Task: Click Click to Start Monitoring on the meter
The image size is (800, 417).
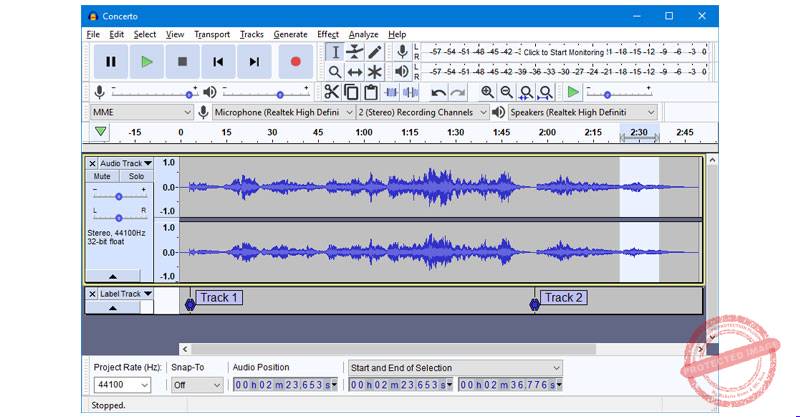Action: 564,52
